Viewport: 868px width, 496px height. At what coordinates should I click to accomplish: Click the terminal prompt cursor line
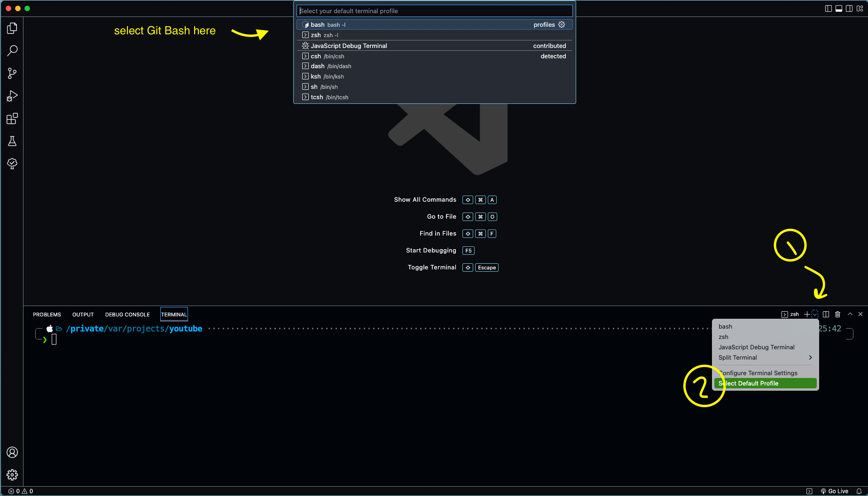point(54,339)
